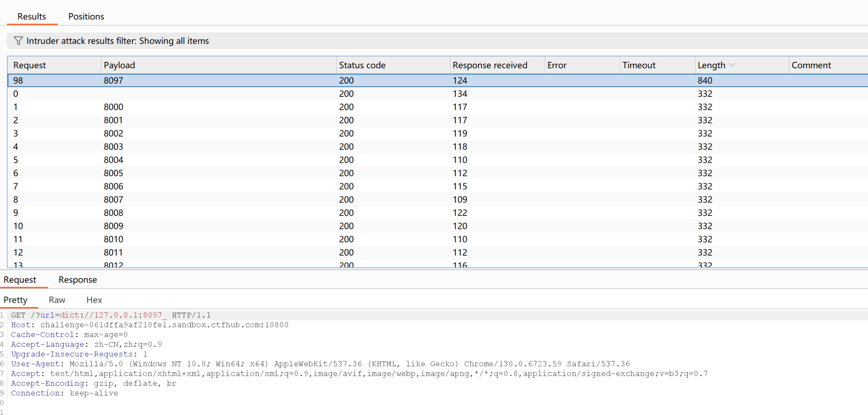The width and height of the screenshot is (868, 415).
Task: Select row with payload 8011
Action: (x=437, y=253)
